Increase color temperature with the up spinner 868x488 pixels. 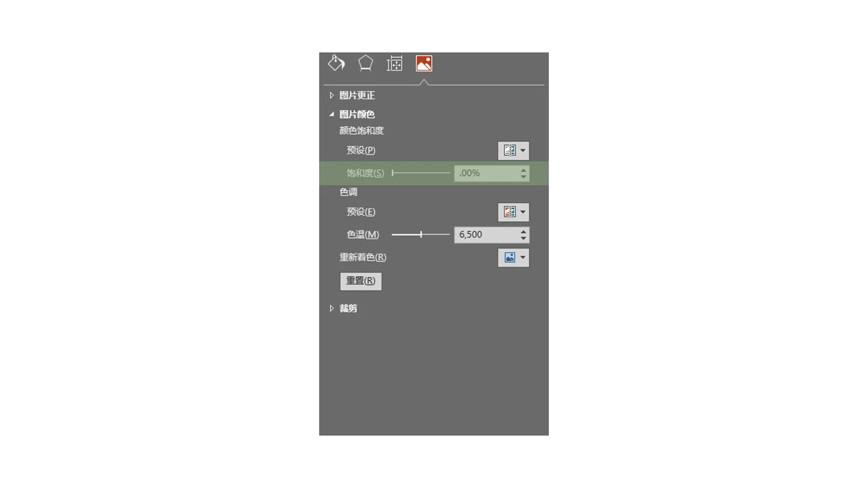pyautogui.click(x=524, y=231)
